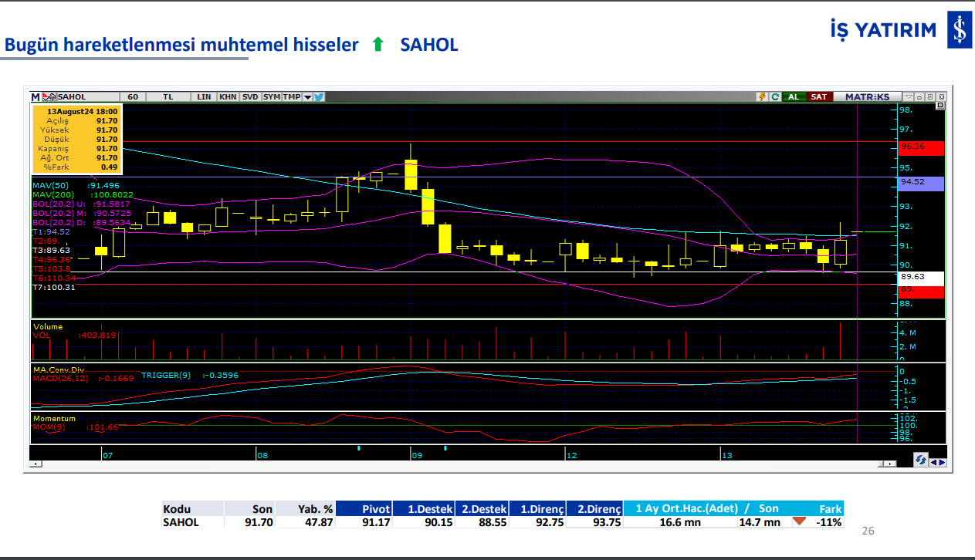Select the TL currency tab

168,96
